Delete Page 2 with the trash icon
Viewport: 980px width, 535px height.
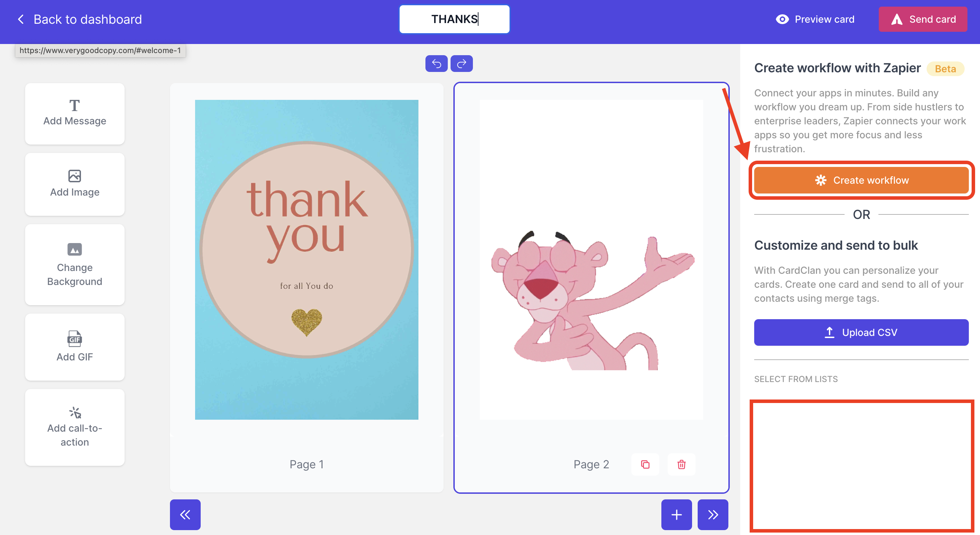click(681, 464)
